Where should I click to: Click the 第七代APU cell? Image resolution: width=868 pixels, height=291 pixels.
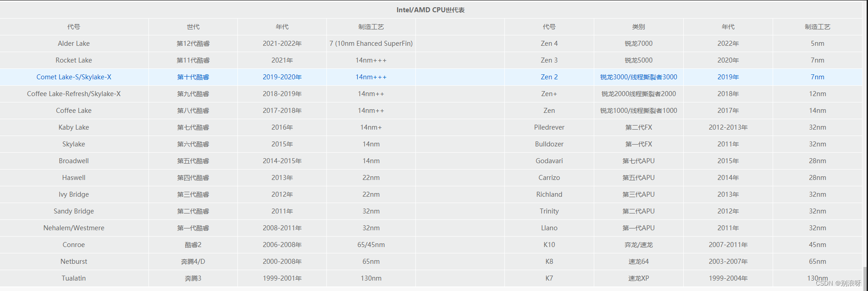pos(638,161)
